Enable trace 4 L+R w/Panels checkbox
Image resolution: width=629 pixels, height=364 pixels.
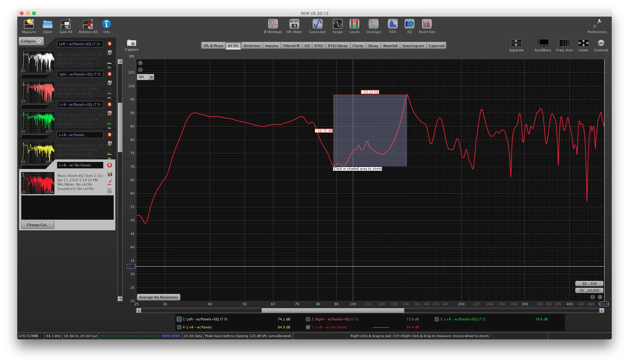tap(179, 327)
